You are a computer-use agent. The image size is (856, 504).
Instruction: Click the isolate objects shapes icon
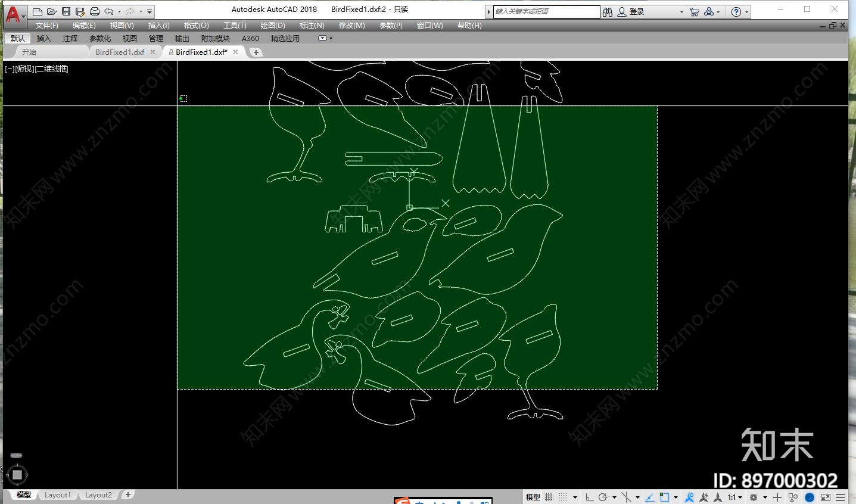(793, 497)
